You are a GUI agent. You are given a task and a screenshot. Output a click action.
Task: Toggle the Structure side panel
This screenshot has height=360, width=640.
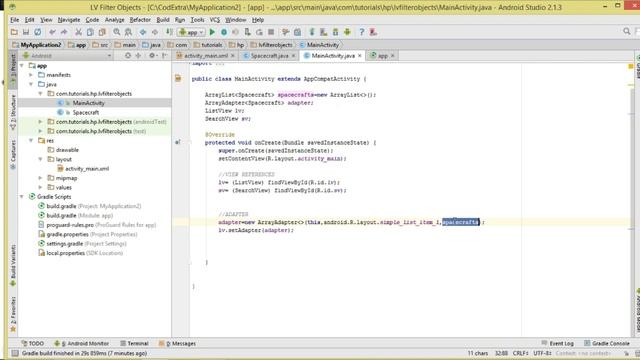pyautogui.click(x=13, y=112)
